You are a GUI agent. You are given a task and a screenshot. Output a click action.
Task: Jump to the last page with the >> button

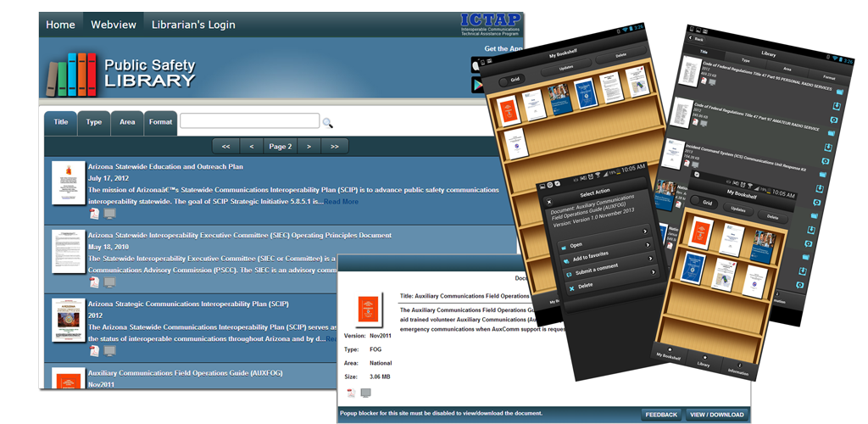[334, 147]
